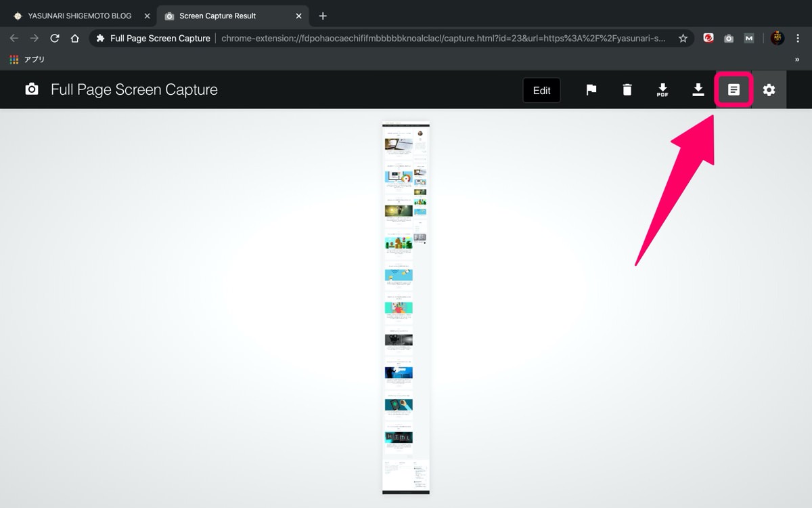Expand hidden bookmarks chevron
812x508 pixels.
coord(798,60)
